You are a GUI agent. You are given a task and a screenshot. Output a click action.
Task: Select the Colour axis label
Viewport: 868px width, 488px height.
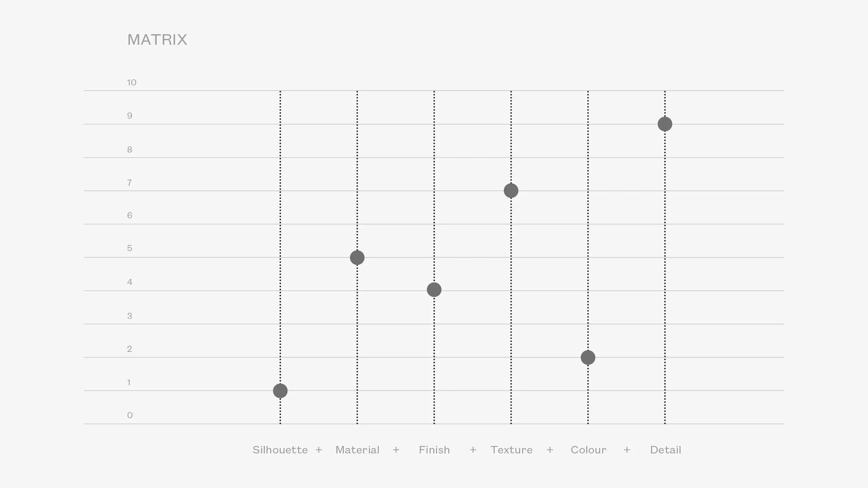point(589,450)
